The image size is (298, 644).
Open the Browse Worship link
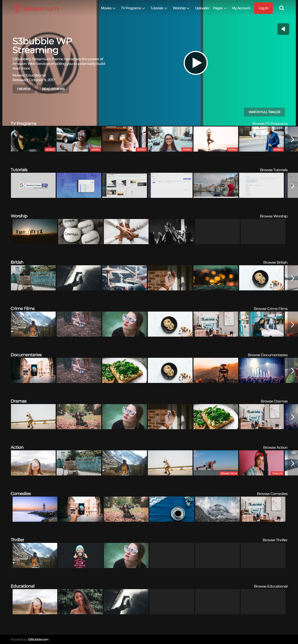click(x=274, y=216)
